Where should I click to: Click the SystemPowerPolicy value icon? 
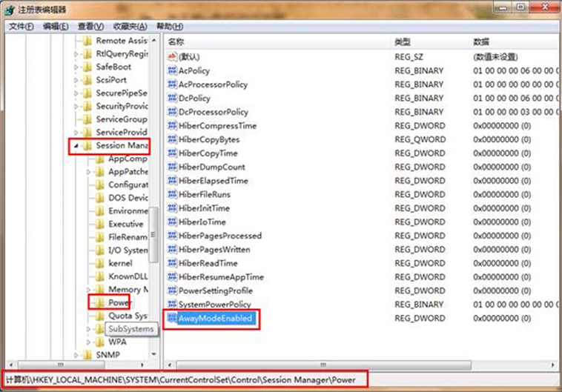tap(172, 305)
